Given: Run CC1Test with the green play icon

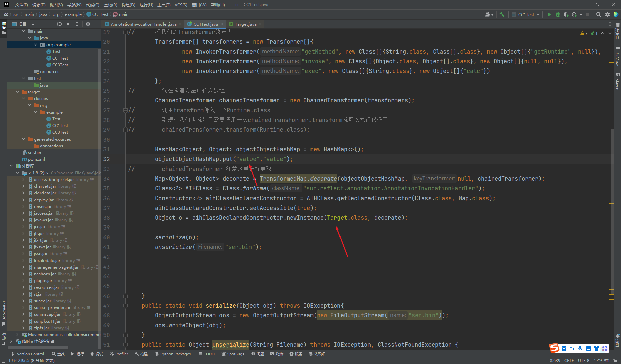Looking at the screenshot, I should coord(549,14).
